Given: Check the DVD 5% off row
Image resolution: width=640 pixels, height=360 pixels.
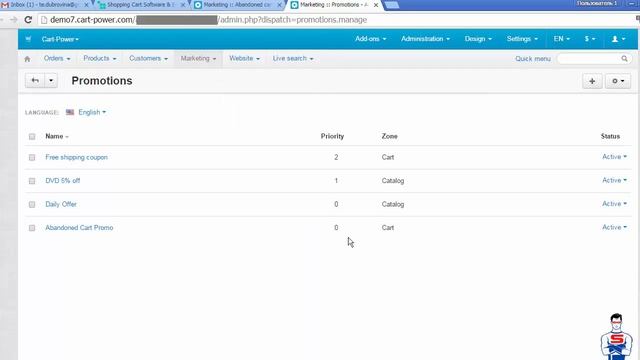Looking at the screenshot, I should 32,181.
